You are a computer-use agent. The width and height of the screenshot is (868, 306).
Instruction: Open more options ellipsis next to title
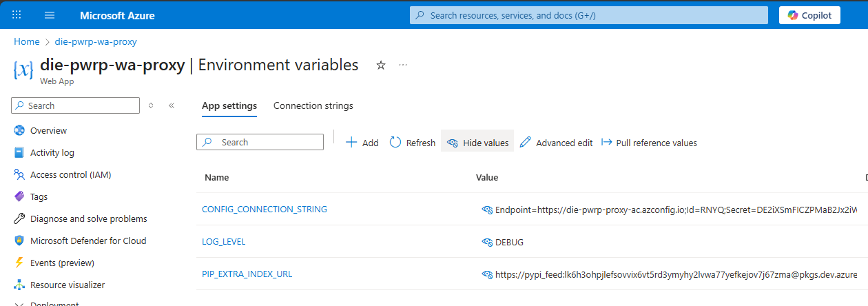click(x=403, y=65)
